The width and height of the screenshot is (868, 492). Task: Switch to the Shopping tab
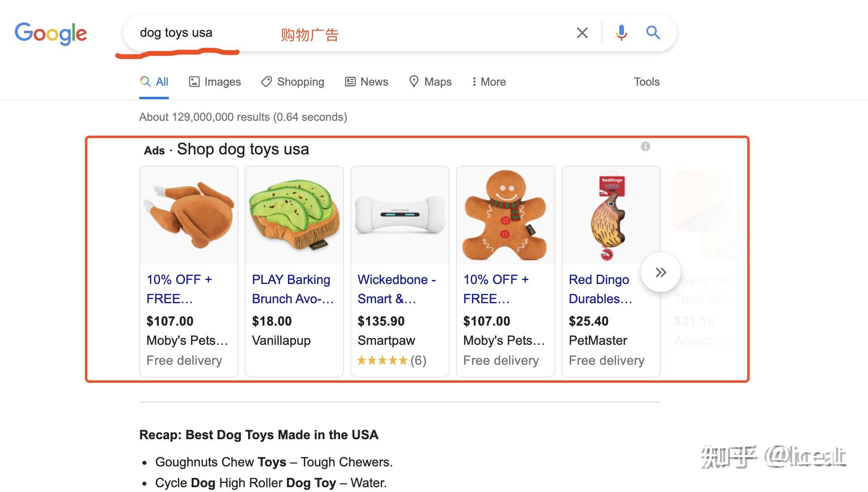pos(293,82)
